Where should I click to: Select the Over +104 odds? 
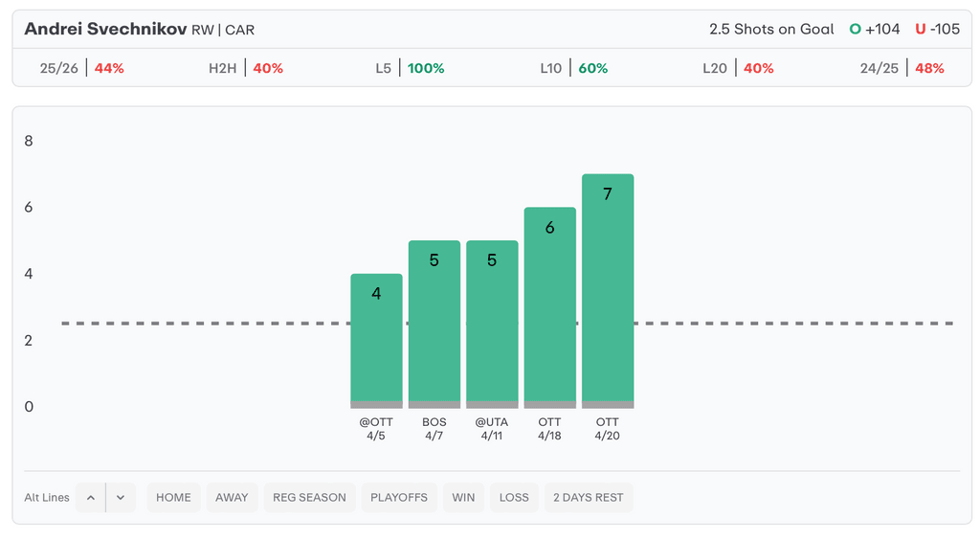(875, 29)
